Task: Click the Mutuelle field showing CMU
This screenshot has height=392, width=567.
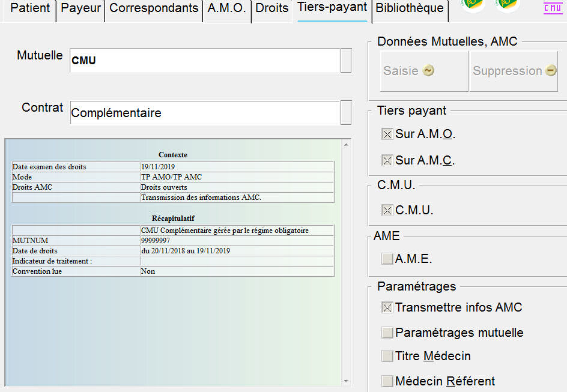Action: point(204,61)
